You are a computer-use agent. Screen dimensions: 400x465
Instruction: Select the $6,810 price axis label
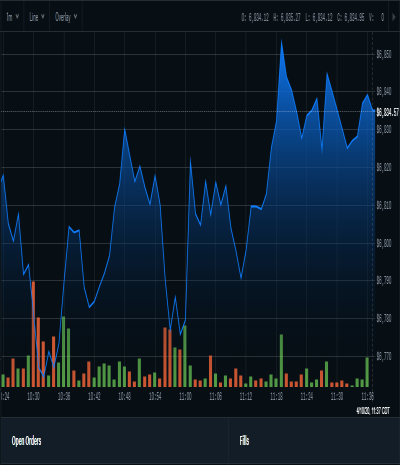pos(384,205)
